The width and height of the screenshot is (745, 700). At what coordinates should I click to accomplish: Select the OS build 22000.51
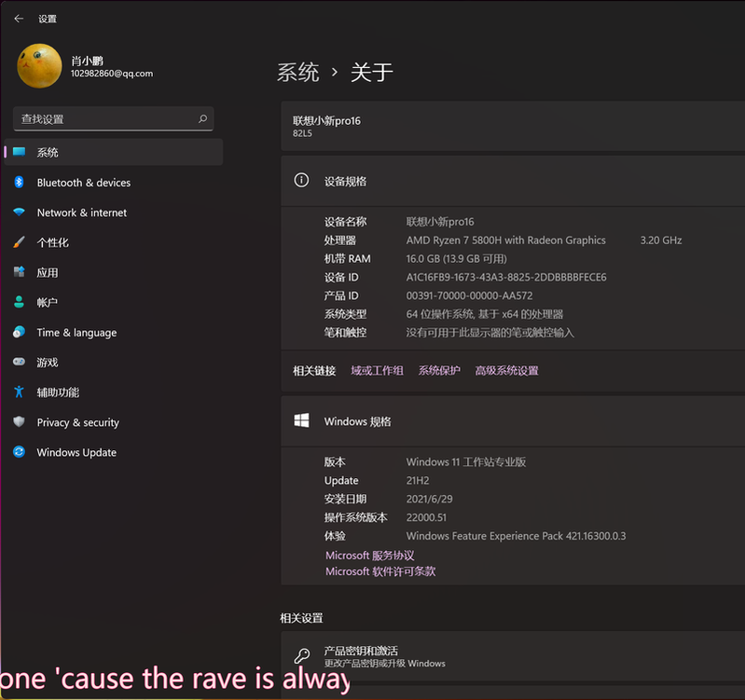pos(426,517)
